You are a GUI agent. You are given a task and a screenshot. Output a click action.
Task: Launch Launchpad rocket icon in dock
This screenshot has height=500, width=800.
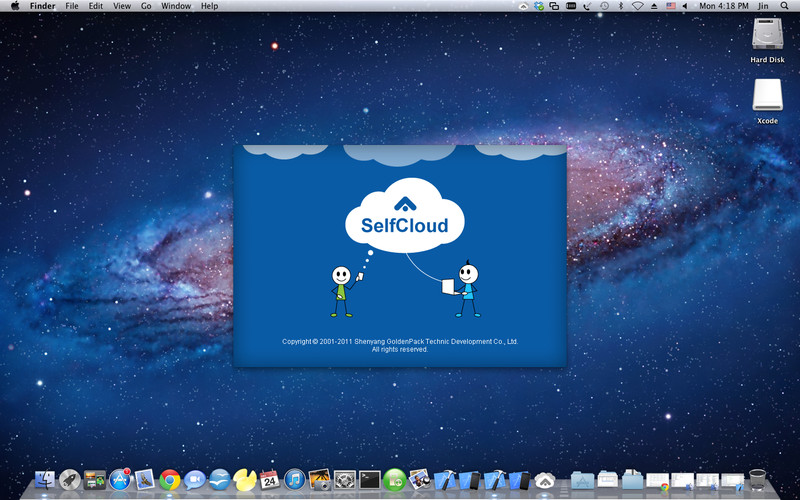[70, 480]
